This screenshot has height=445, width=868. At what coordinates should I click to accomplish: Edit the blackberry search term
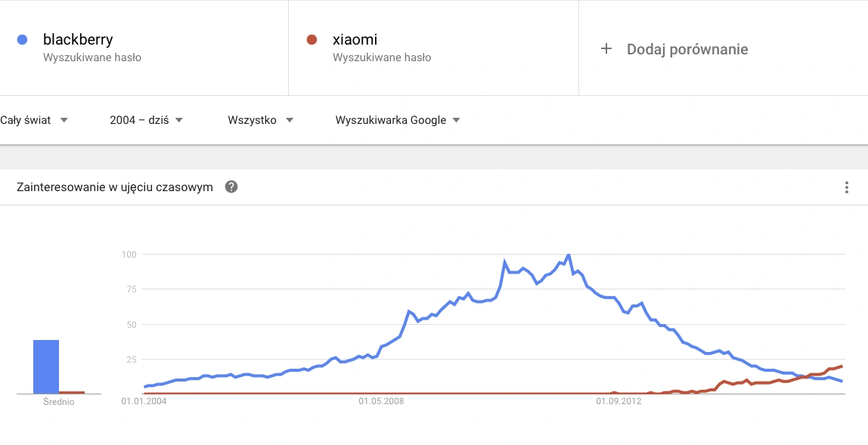78,40
